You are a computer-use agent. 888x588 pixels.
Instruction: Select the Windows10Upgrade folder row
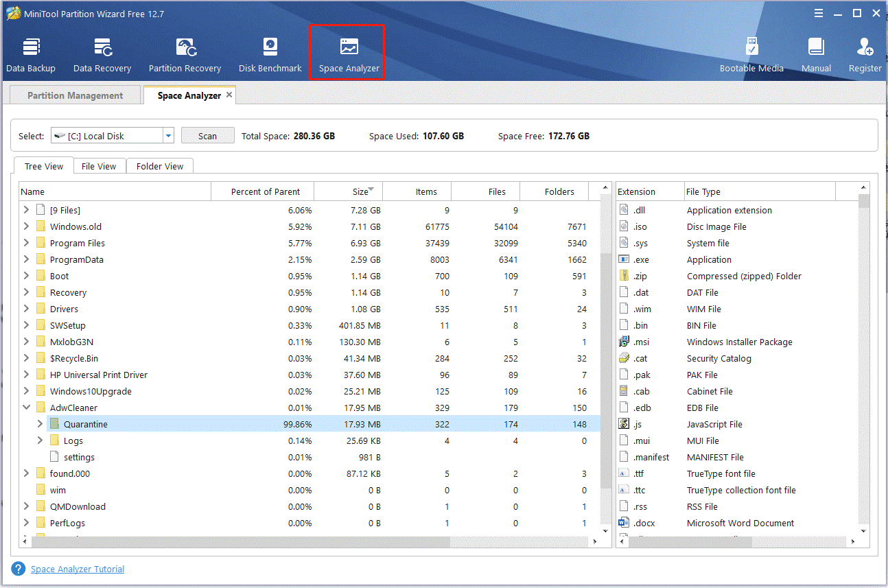(x=309, y=391)
